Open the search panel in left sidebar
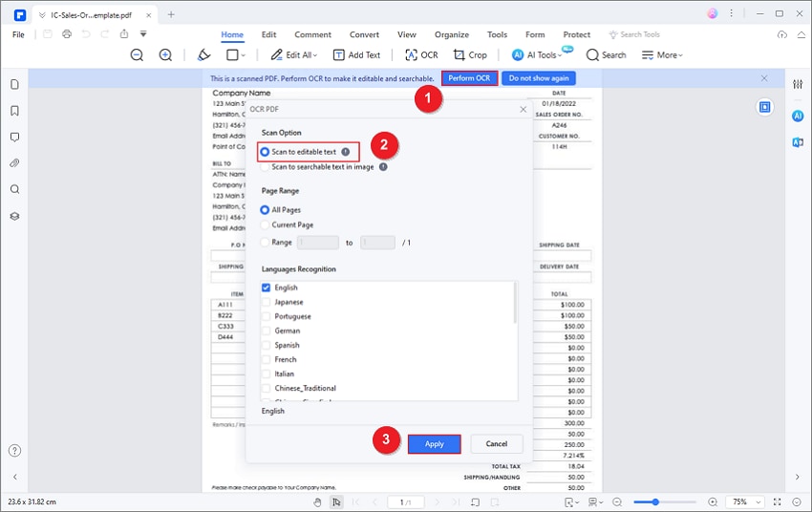 click(x=15, y=189)
